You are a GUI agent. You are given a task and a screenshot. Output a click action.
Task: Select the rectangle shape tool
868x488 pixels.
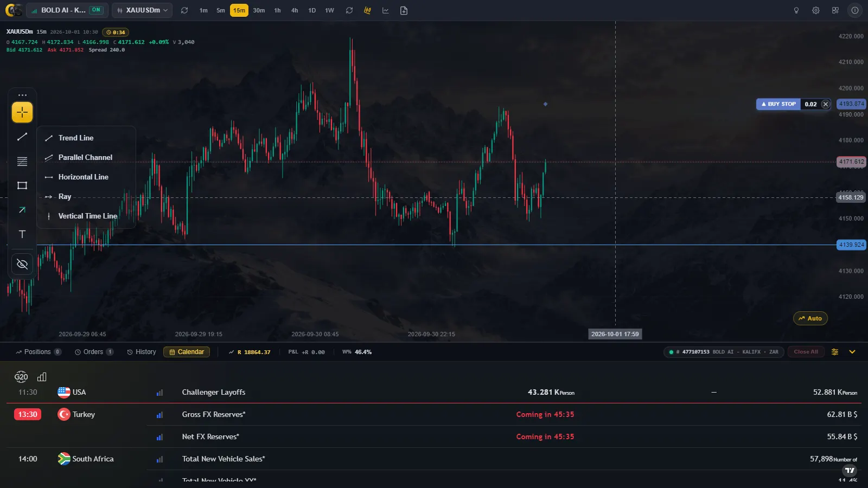click(22, 185)
